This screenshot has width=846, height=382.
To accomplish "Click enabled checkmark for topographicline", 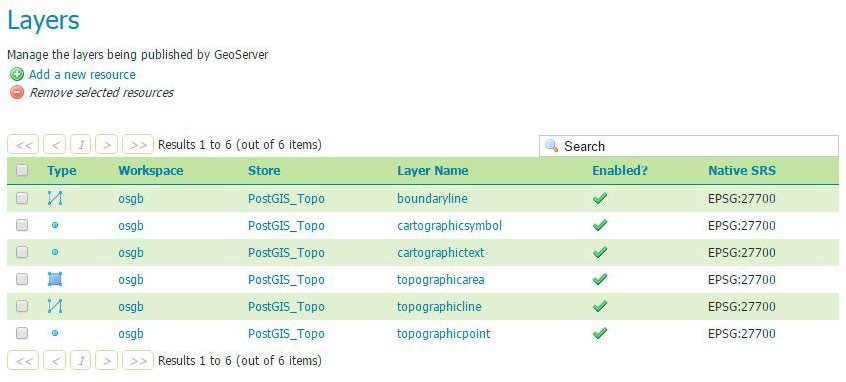I will [x=599, y=306].
